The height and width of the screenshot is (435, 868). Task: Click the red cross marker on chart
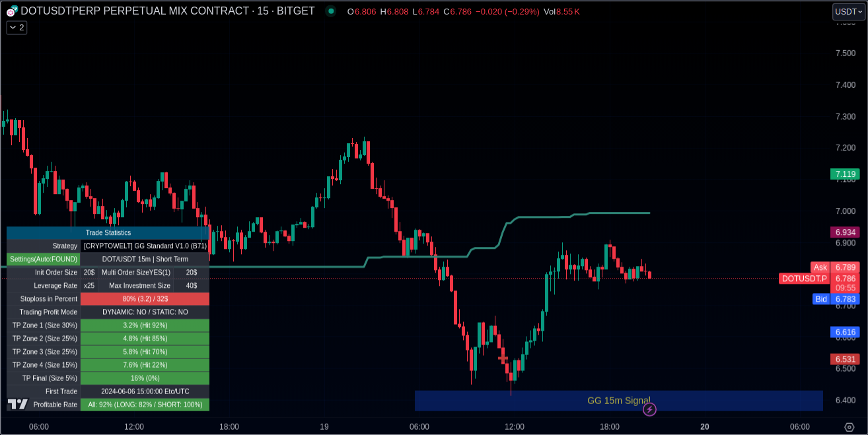(503, 358)
